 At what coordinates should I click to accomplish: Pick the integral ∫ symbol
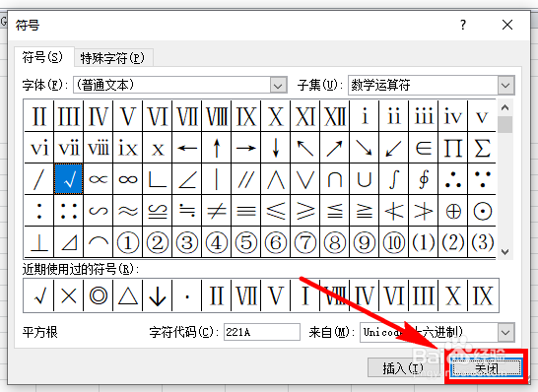[393, 179]
